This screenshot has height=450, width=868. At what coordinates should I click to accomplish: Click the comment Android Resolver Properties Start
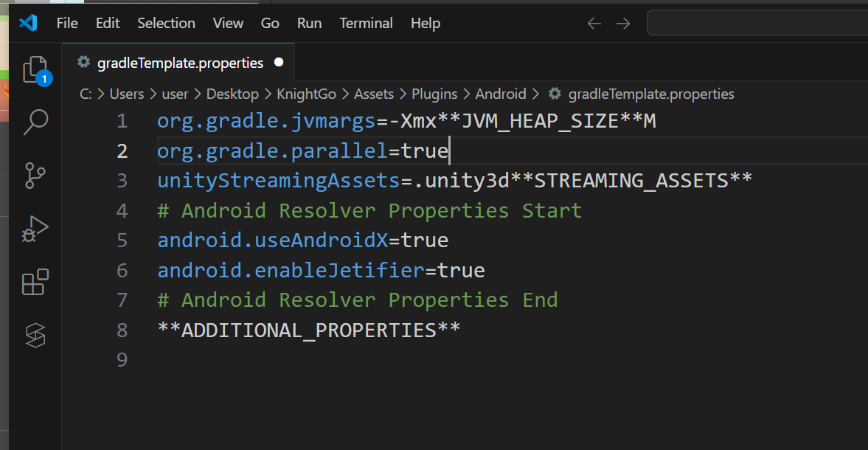(369, 211)
